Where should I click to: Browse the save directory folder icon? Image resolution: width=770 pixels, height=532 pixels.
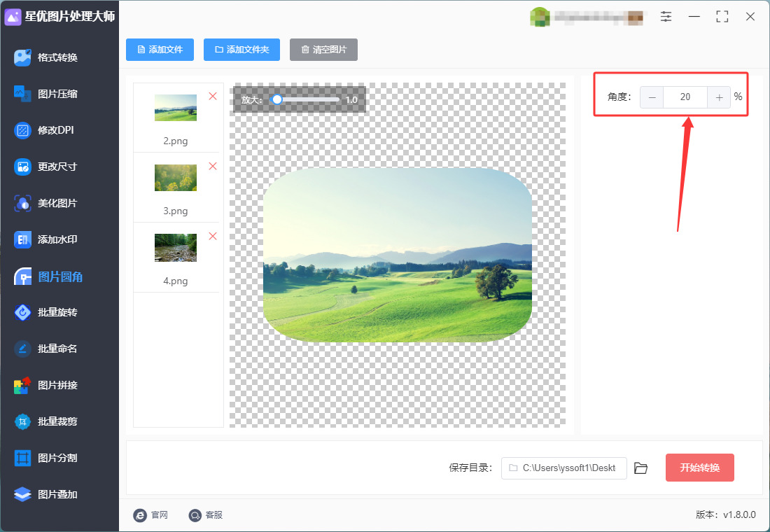[x=640, y=468]
